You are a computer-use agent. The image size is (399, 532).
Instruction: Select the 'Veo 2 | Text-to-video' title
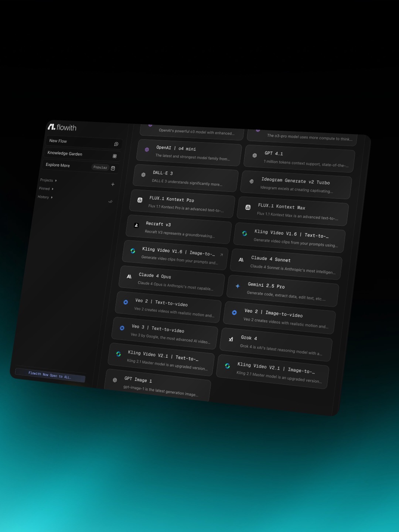pyautogui.click(x=161, y=303)
